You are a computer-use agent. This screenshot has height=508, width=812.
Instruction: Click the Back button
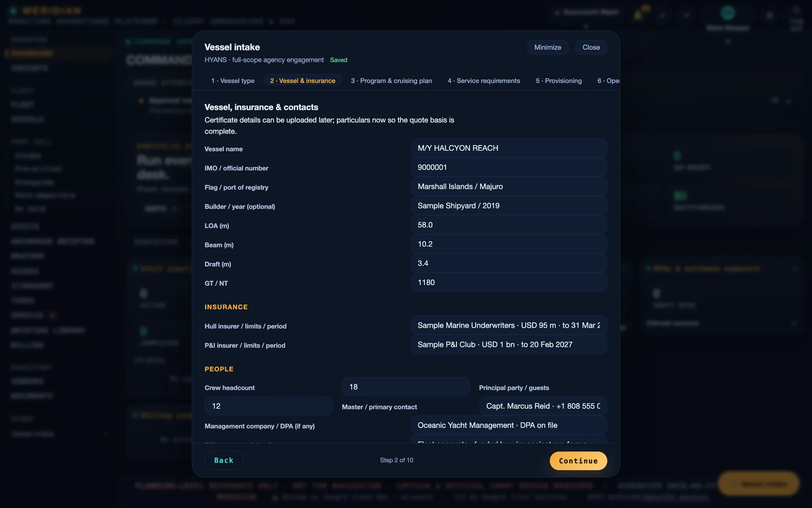224,460
